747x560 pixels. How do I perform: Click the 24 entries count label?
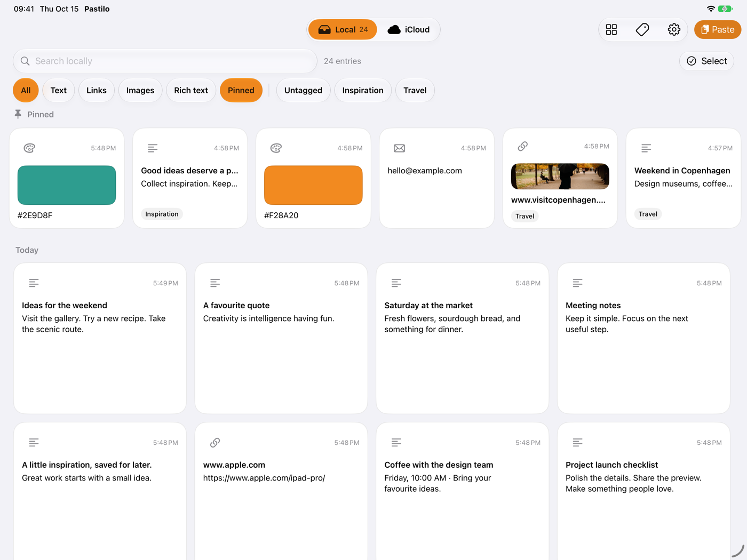pos(343,61)
